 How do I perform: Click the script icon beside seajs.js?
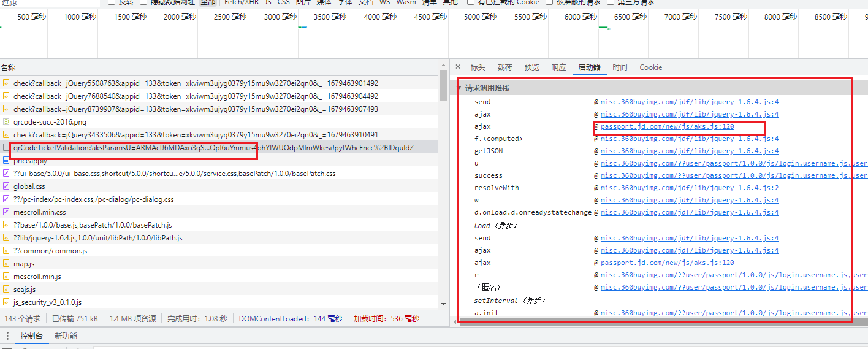click(6, 290)
